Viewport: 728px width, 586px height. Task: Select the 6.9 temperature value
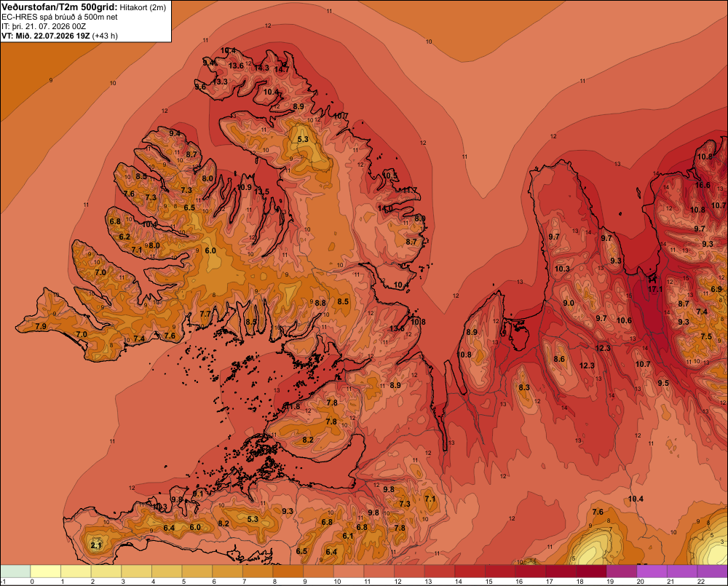pyautogui.click(x=716, y=289)
